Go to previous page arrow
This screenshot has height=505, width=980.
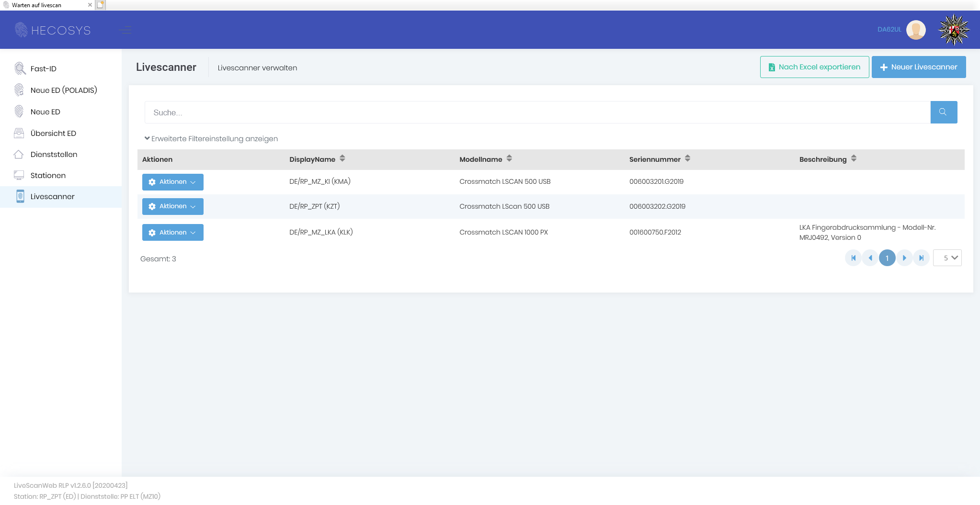pyautogui.click(x=870, y=258)
